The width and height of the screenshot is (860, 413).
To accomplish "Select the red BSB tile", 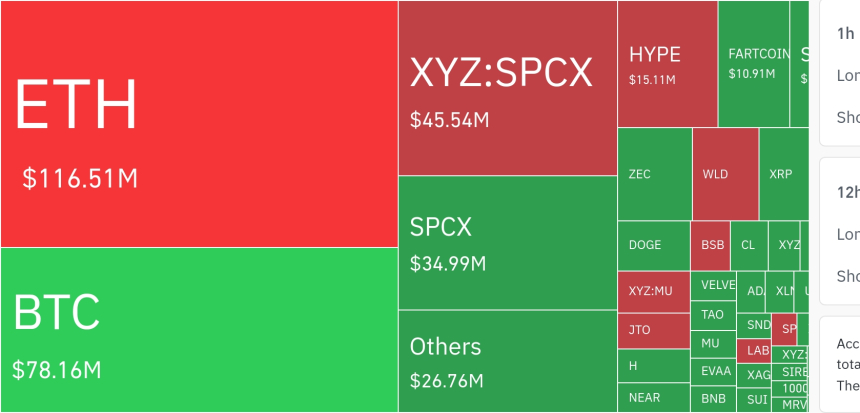I will pos(710,246).
